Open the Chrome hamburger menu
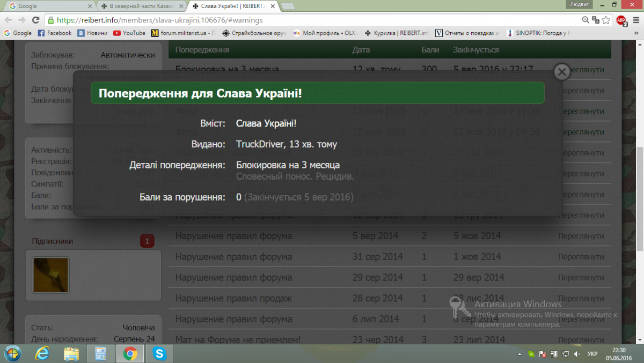Viewport: 644px width, 363px height. [x=635, y=20]
